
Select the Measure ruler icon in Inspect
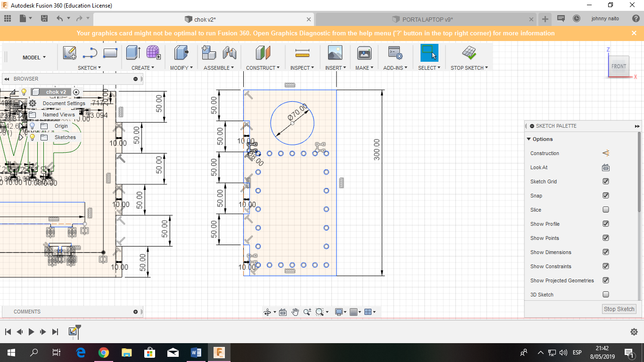[302, 53]
